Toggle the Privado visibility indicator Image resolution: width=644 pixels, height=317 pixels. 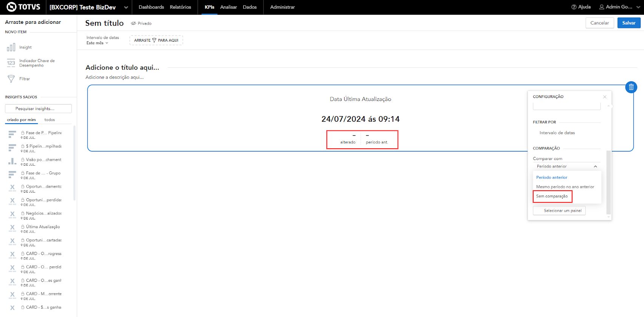coord(141,23)
